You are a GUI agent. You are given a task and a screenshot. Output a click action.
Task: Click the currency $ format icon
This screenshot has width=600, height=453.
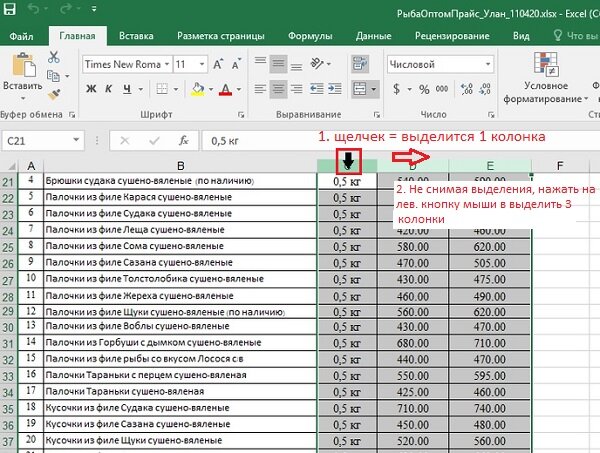tap(396, 89)
